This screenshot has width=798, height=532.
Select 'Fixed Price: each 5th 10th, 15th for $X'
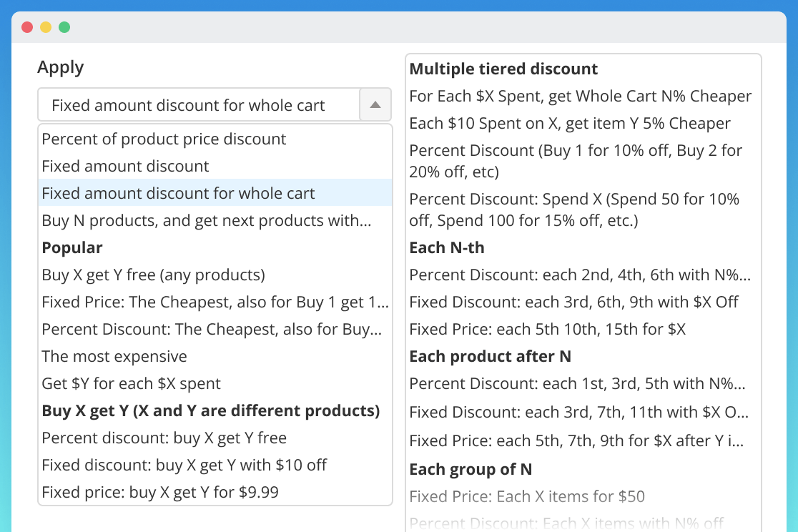point(547,329)
